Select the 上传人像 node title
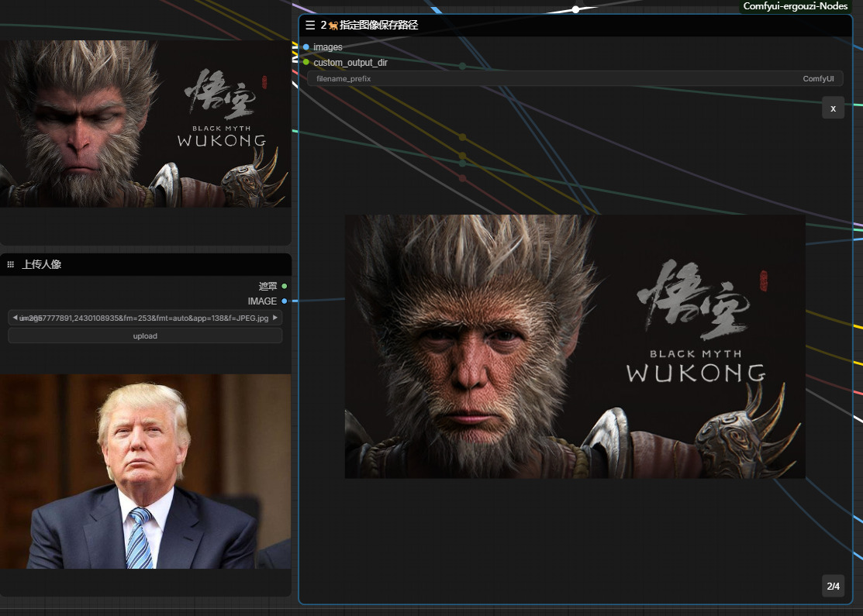 tap(42, 264)
